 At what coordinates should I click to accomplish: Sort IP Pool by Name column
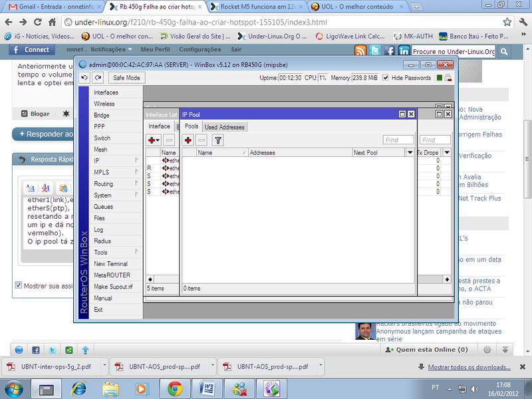click(x=222, y=152)
